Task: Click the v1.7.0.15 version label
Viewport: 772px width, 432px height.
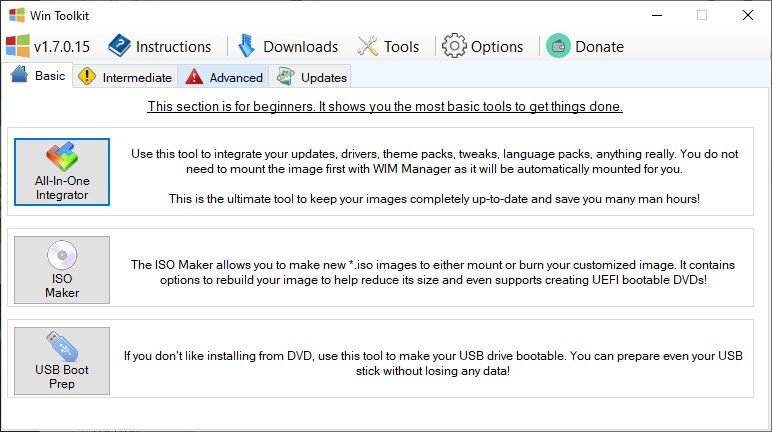Action: tap(62, 47)
